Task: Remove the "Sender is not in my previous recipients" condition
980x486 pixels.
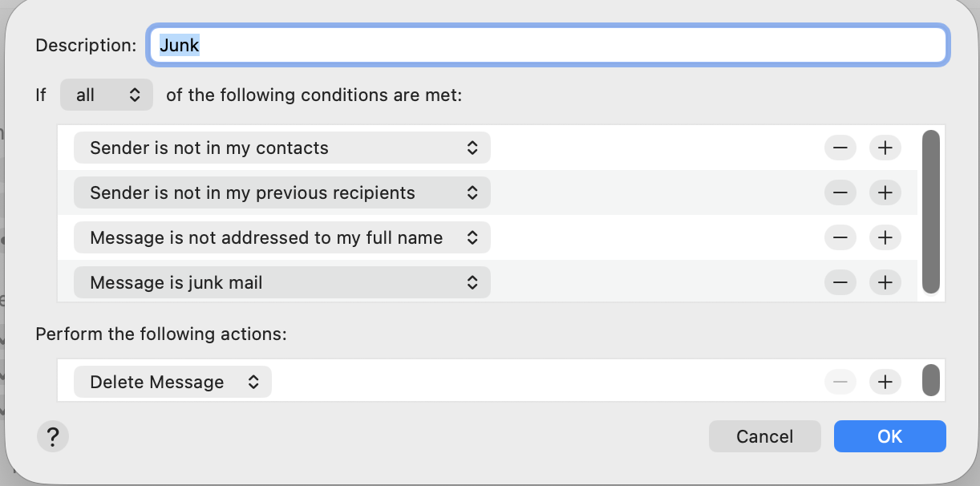Action: tap(840, 193)
